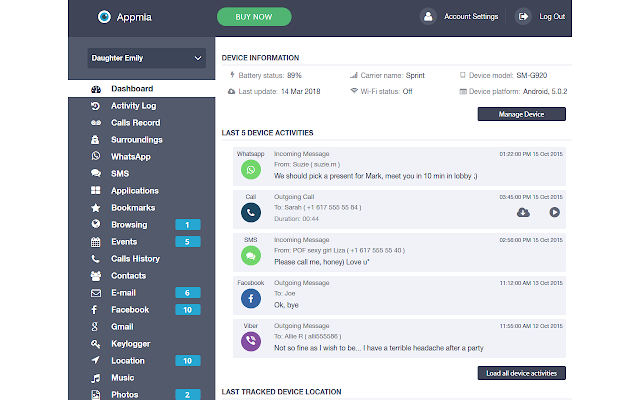Click the Device model phone icon
640x400 pixels.
462,75
